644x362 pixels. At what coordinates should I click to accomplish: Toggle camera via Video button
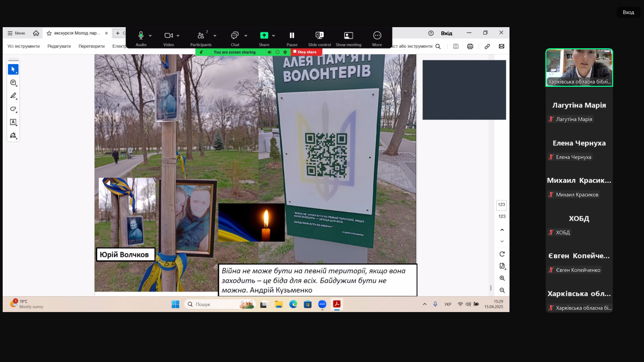[168, 39]
